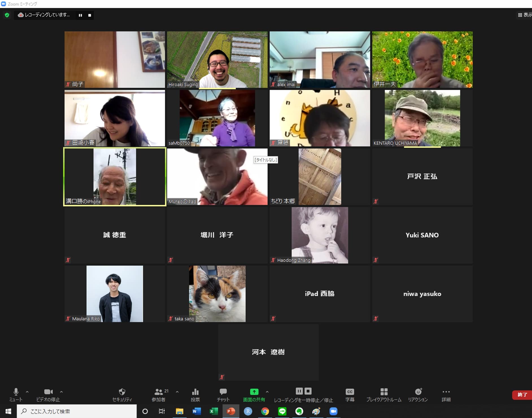Screen dimensions: 532x418
Task: Open Task View in the taskbar
Action: click(x=162, y=411)
